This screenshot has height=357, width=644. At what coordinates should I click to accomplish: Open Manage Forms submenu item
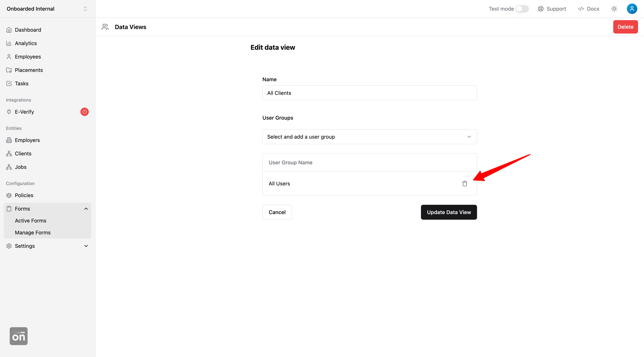(33, 233)
